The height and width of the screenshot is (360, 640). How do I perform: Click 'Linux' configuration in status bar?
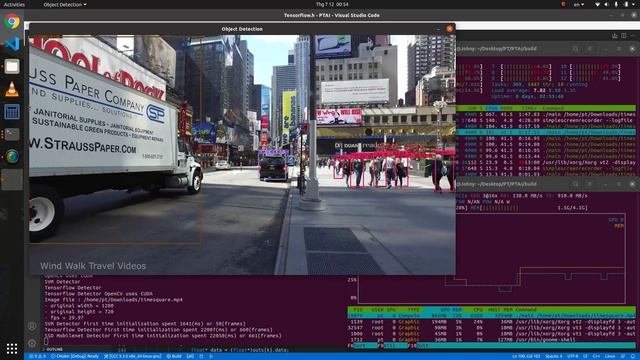click(x=610, y=356)
